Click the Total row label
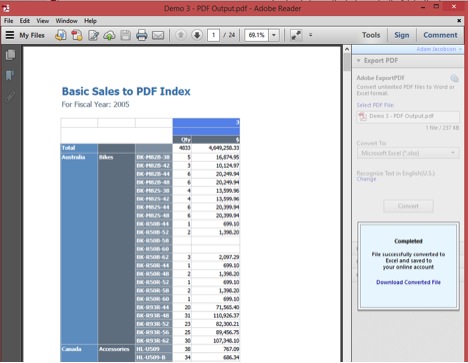The image size is (468, 363). pos(68,148)
